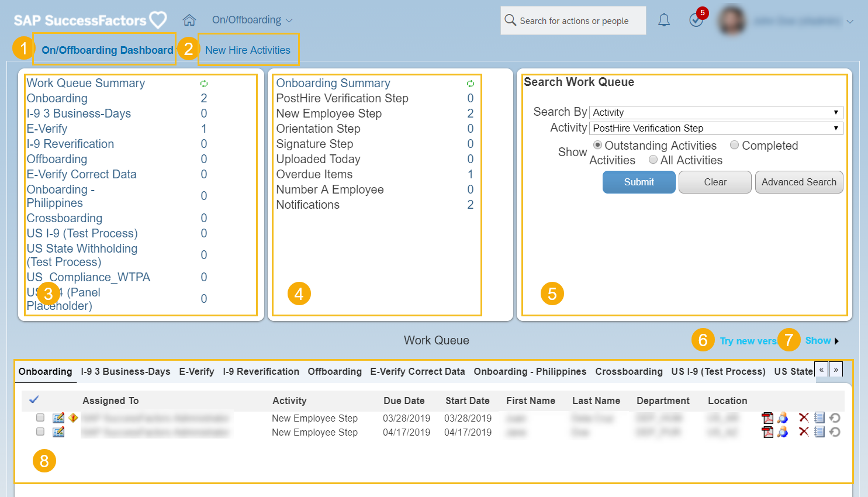Tick the checkbox for the 03/28/2019 row
Image resolution: width=868 pixels, height=497 pixels.
40,417
